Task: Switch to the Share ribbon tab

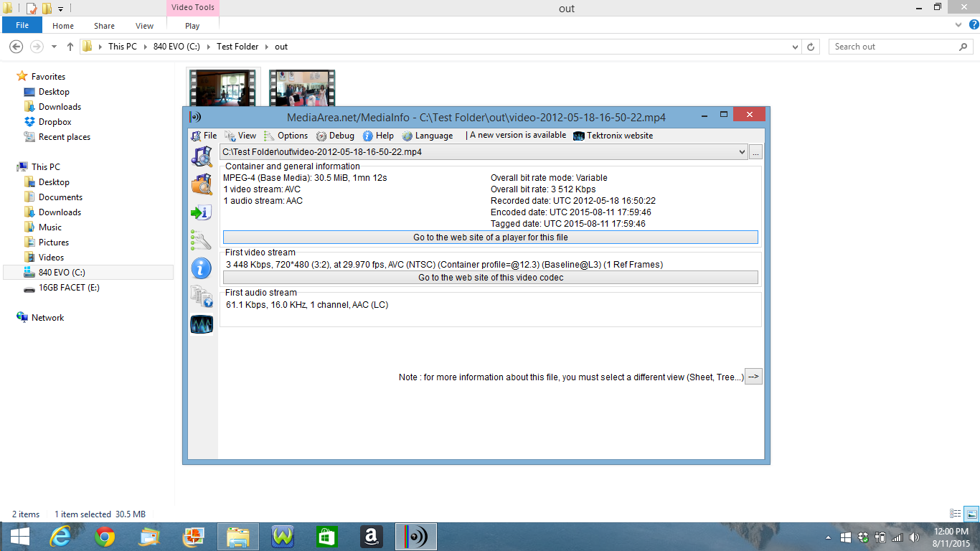Action: click(104, 26)
